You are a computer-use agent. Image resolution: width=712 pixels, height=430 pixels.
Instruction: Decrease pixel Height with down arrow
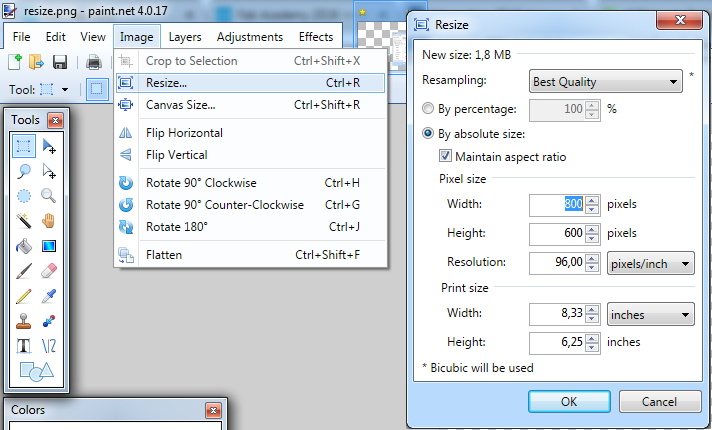(591, 238)
